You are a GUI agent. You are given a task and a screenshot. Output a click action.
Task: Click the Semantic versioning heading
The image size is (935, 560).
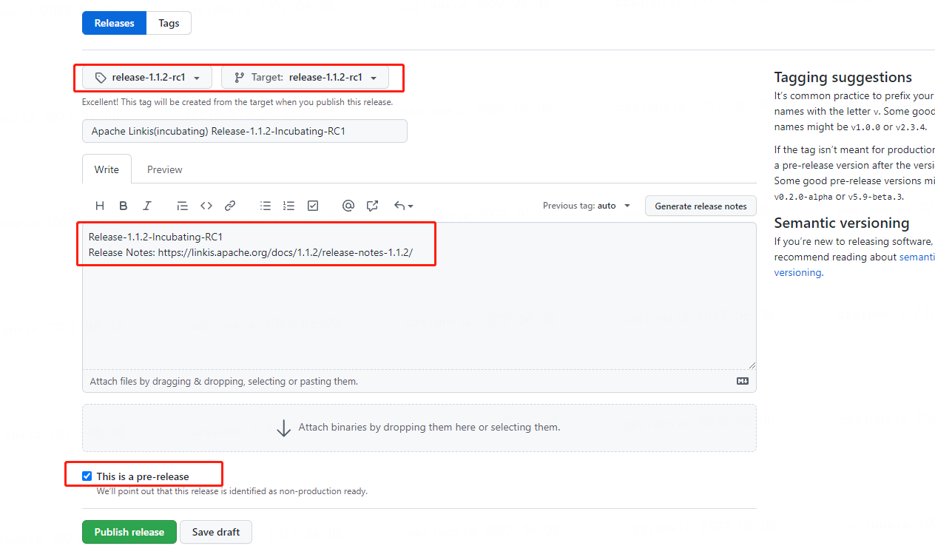(842, 223)
